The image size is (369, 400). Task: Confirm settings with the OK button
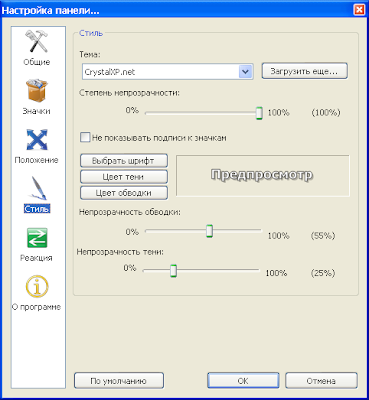(x=243, y=381)
